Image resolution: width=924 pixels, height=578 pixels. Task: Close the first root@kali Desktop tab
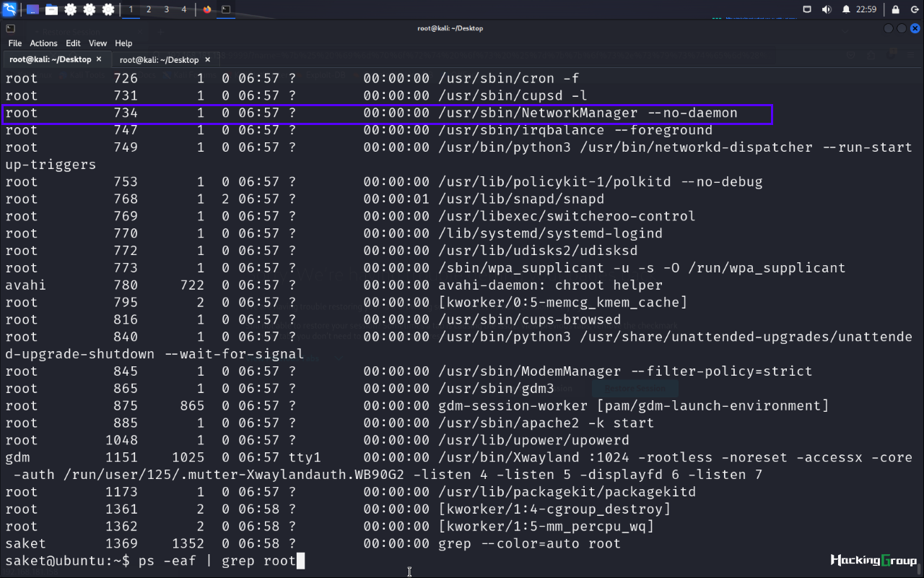point(99,59)
